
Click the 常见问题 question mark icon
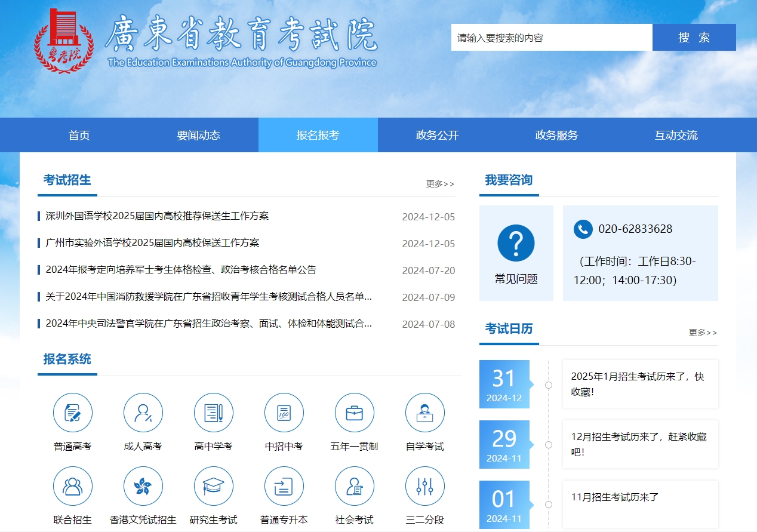(x=516, y=242)
